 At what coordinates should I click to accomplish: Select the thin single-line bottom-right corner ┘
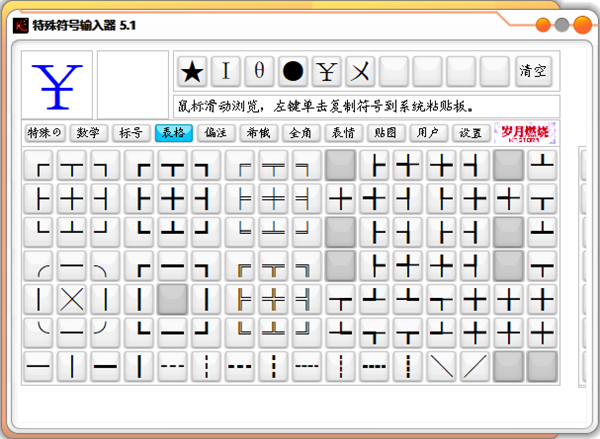click(x=105, y=232)
